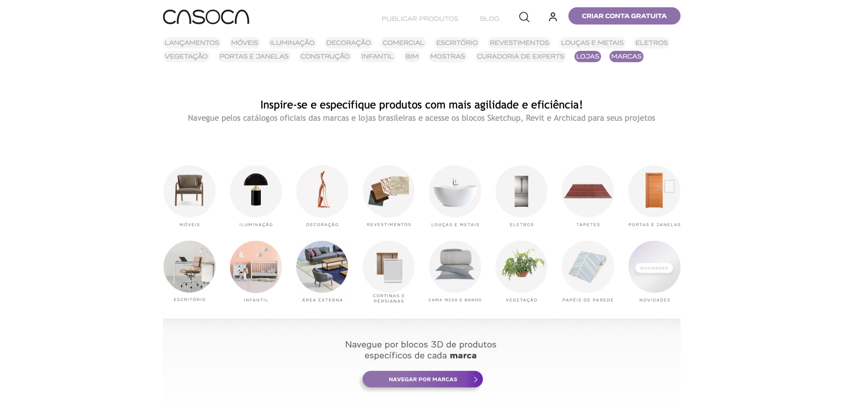Open the Vegetação plant category icon
The height and width of the screenshot is (414, 868).
coord(521,267)
